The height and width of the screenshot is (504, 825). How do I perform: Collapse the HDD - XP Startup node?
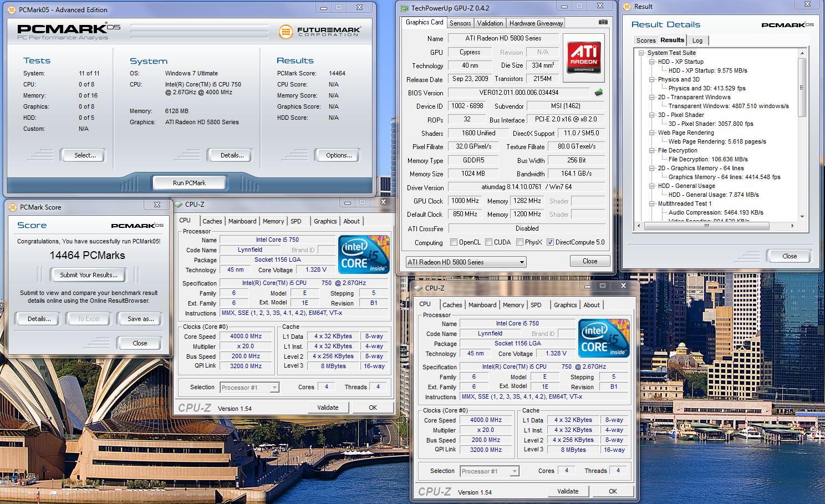[x=652, y=62]
